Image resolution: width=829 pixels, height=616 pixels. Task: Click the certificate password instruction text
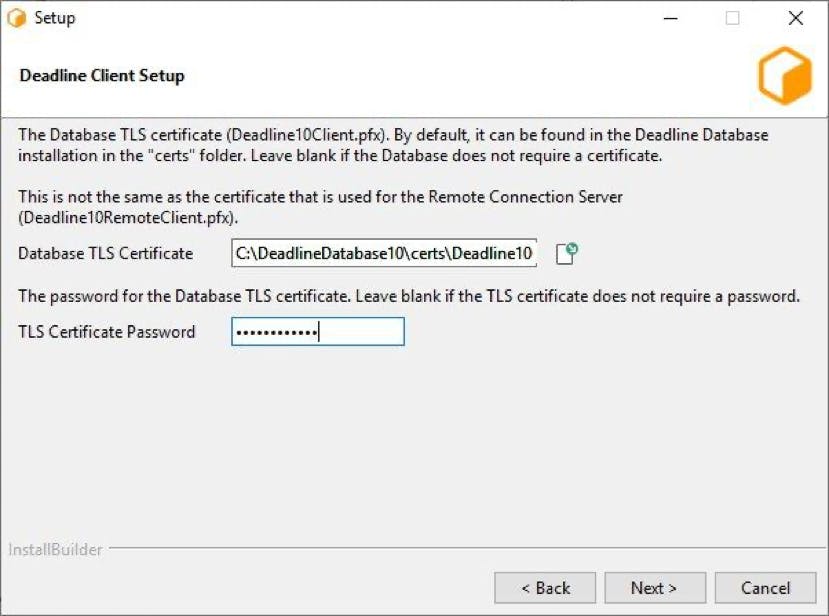(x=409, y=296)
